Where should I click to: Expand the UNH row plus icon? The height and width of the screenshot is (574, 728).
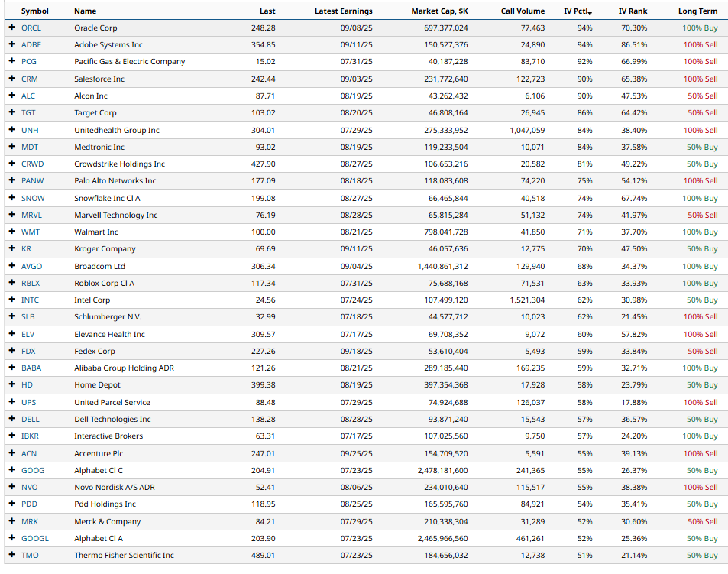point(12,130)
